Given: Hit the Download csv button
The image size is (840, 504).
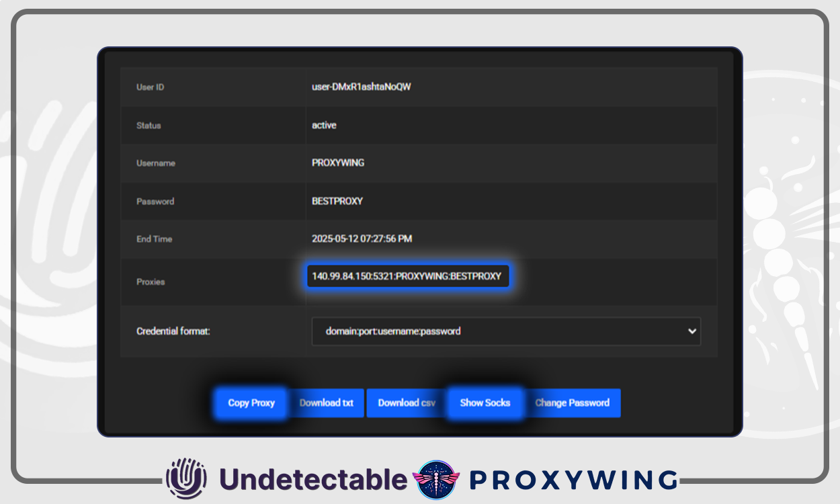Looking at the screenshot, I should tap(407, 403).
